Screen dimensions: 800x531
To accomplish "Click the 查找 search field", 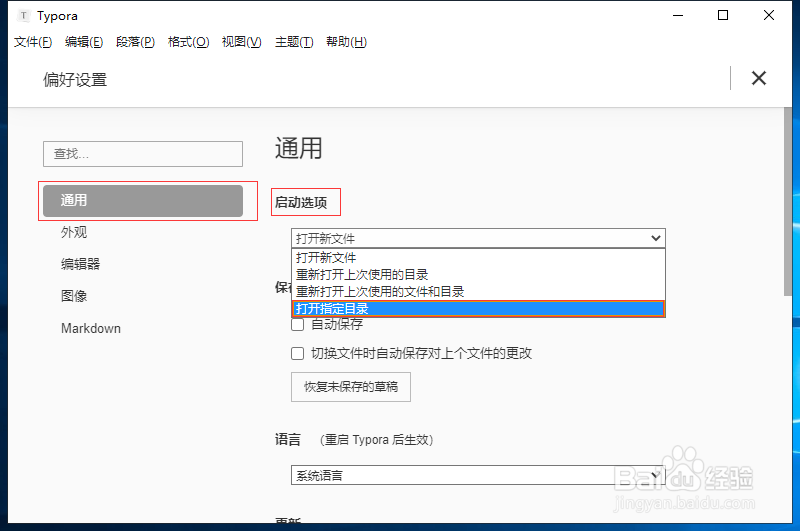I will 143,154.
